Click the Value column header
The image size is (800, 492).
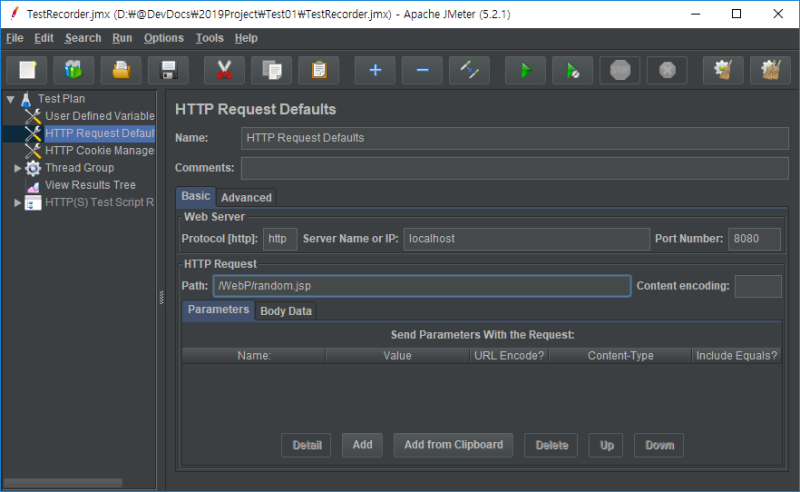click(397, 356)
